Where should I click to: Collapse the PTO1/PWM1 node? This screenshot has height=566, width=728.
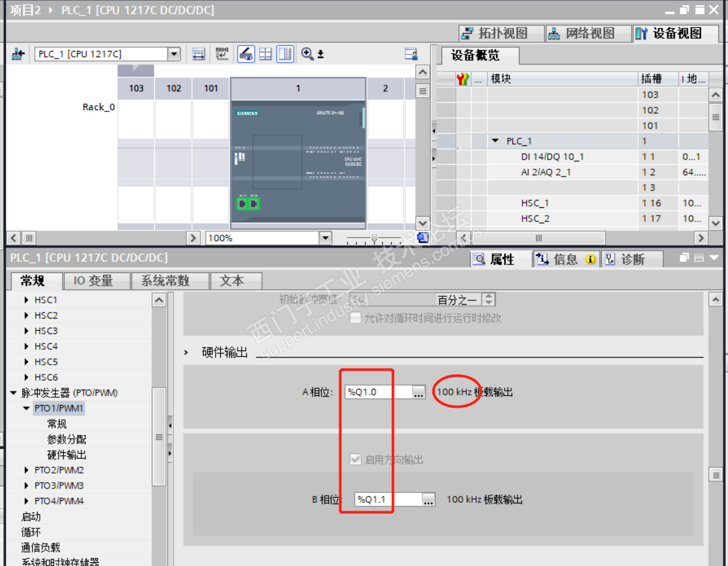tap(27, 408)
